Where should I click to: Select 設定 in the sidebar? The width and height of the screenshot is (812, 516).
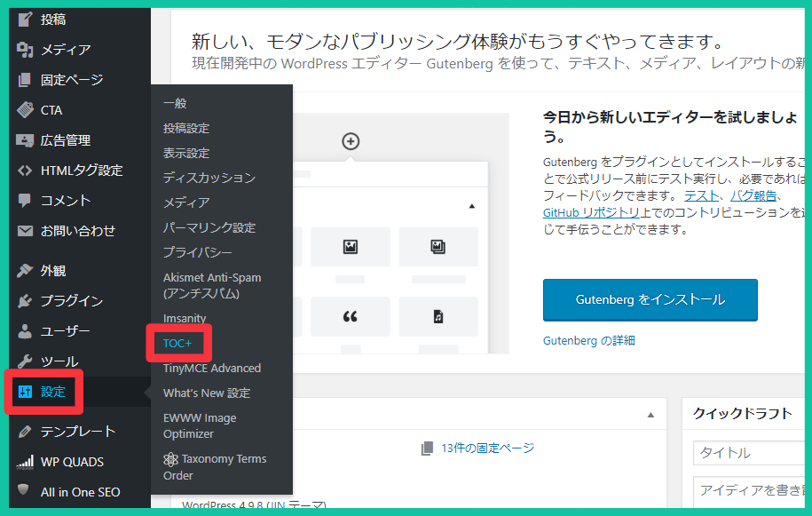pyautogui.click(x=53, y=392)
